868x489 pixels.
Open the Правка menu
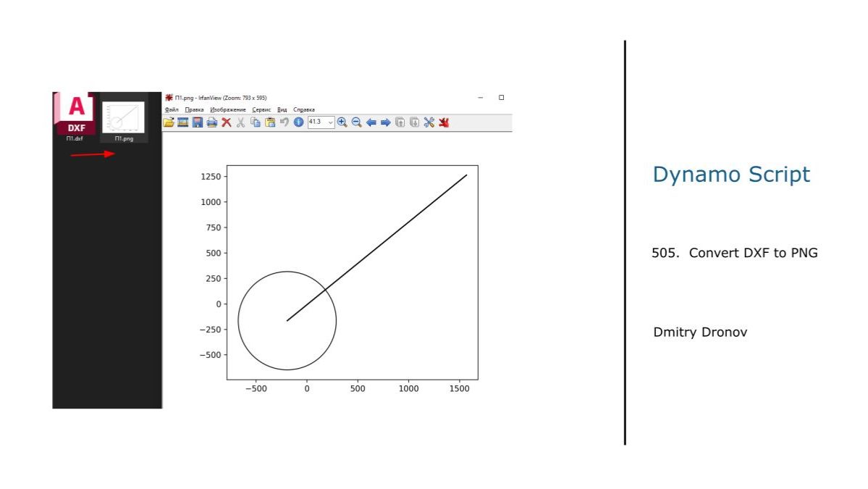pos(194,109)
